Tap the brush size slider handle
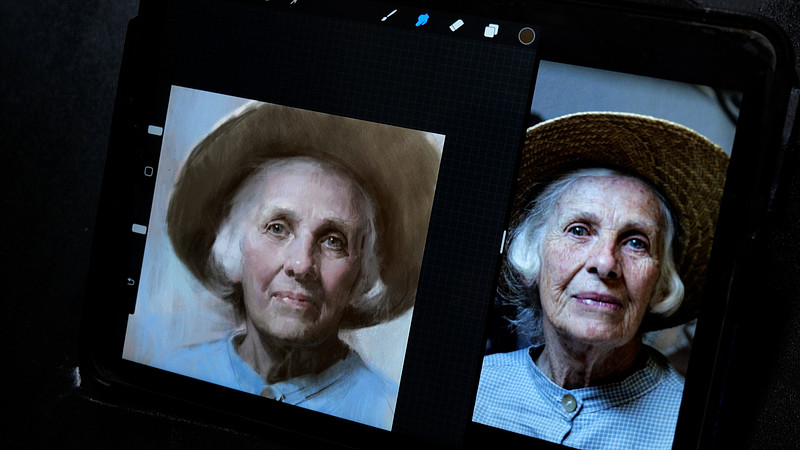The width and height of the screenshot is (800, 450). 154,130
